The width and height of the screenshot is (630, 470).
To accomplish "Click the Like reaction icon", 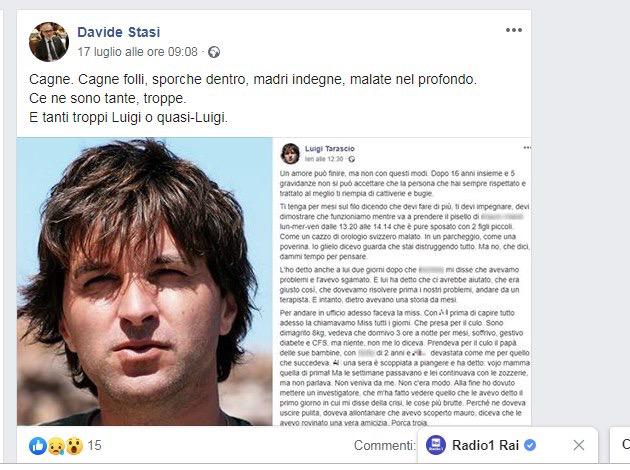I will [x=38, y=446].
